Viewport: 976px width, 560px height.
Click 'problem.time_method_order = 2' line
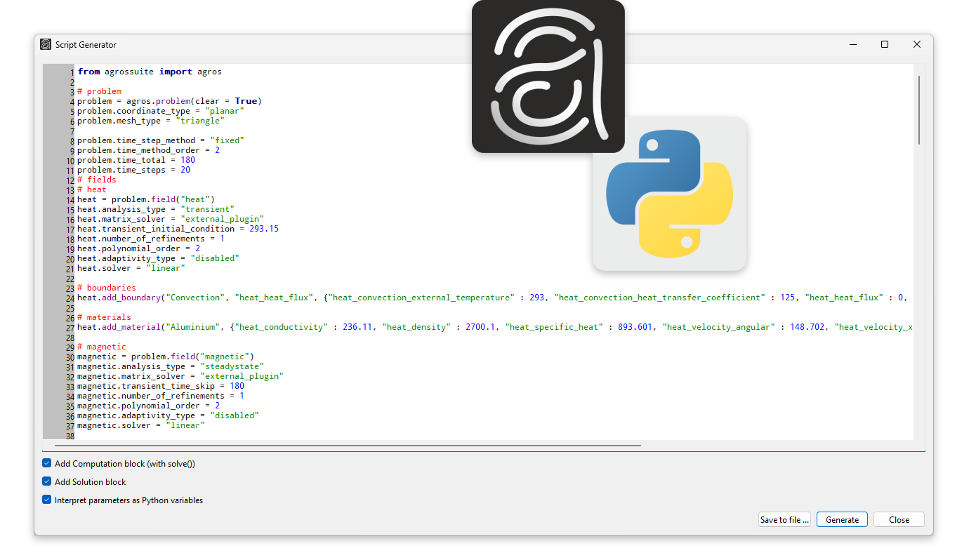[148, 150]
